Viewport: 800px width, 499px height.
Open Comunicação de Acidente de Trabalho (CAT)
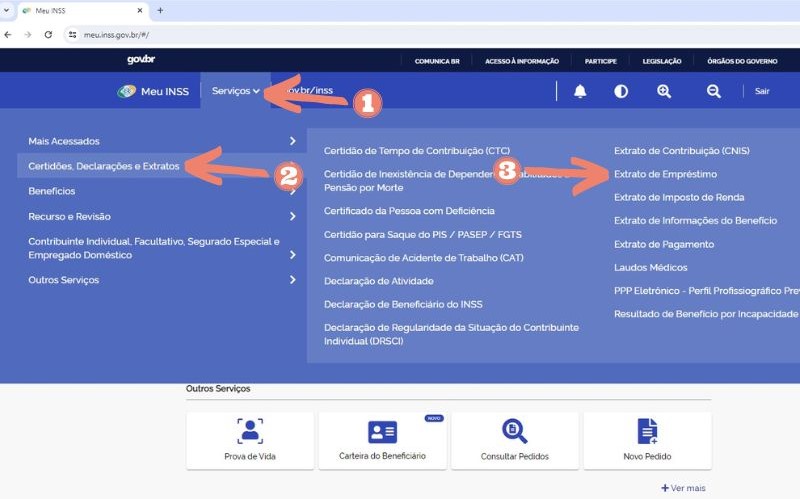pyautogui.click(x=424, y=258)
